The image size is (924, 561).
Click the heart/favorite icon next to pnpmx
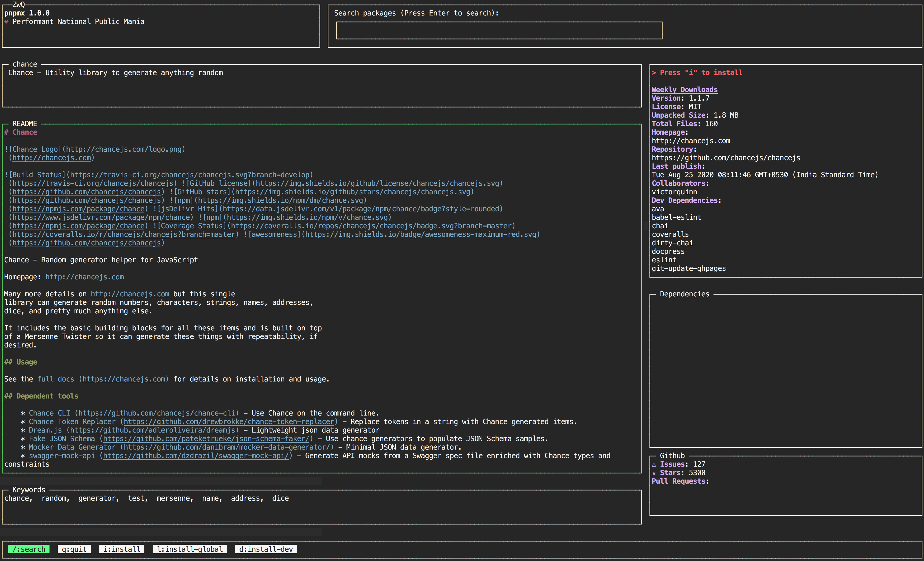coord(7,21)
